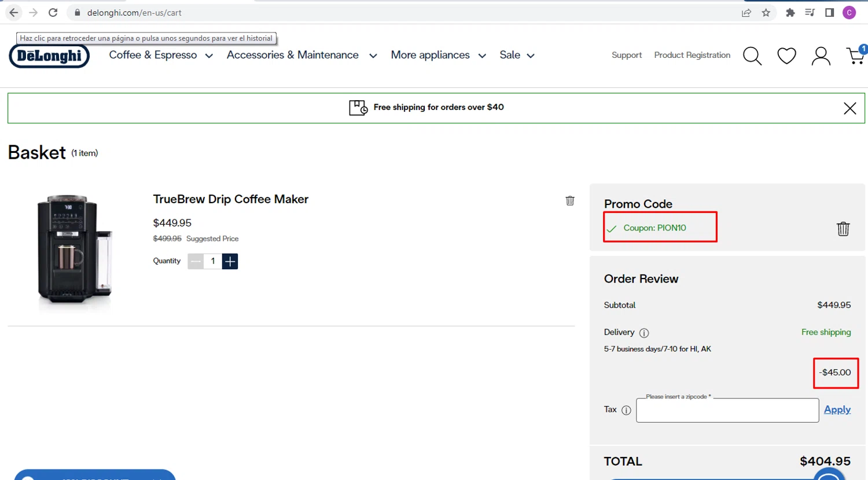This screenshot has width=868, height=480.
Task: Click the Free shipping for orders over $40 text
Action: [439, 107]
